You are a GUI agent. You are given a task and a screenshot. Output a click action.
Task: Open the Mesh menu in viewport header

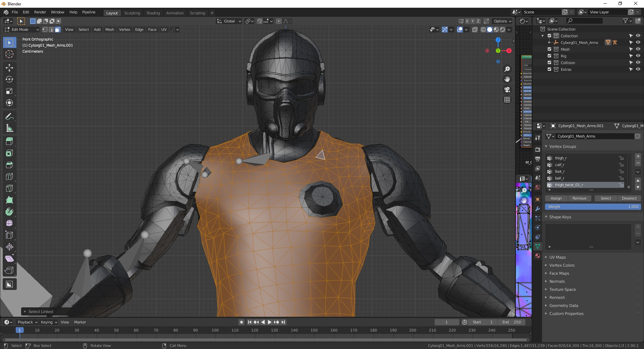click(110, 30)
